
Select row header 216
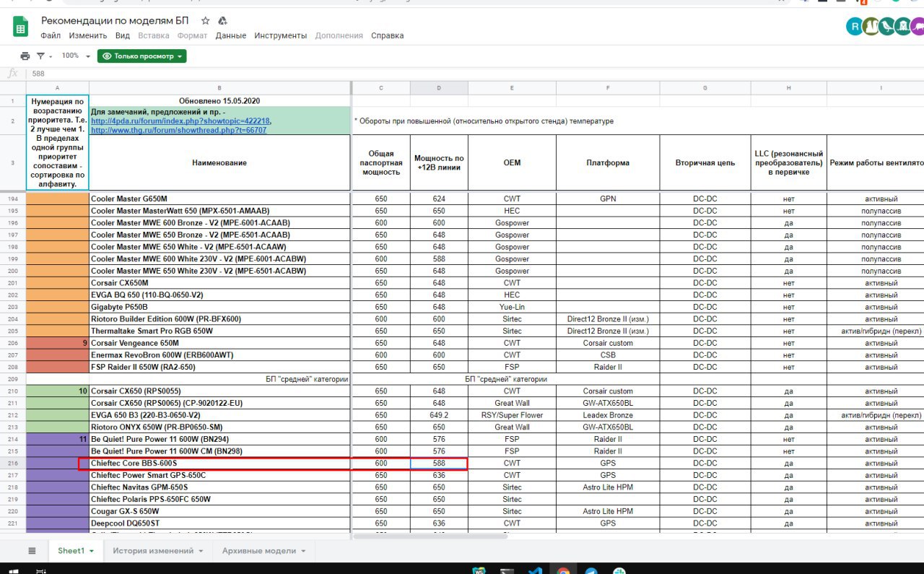click(13, 464)
